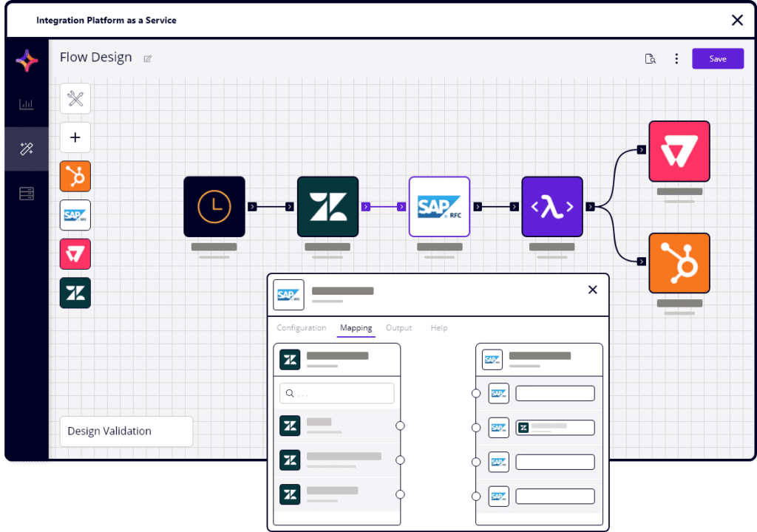Save the flow design
This screenshot has height=532, width=757.
(x=717, y=58)
